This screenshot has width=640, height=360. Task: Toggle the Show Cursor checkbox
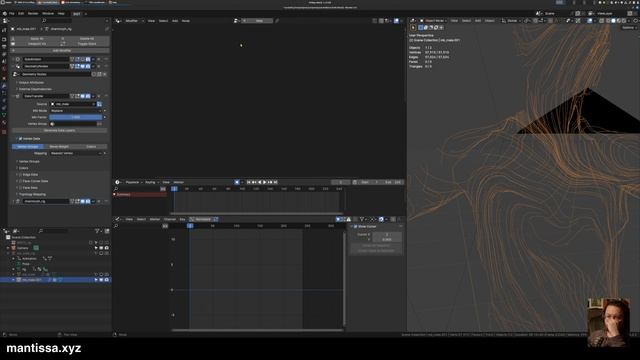coord(356,226)
